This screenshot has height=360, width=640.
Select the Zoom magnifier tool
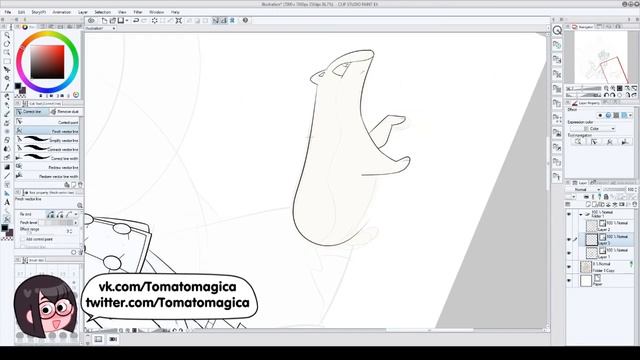click(x=7, y=36)
